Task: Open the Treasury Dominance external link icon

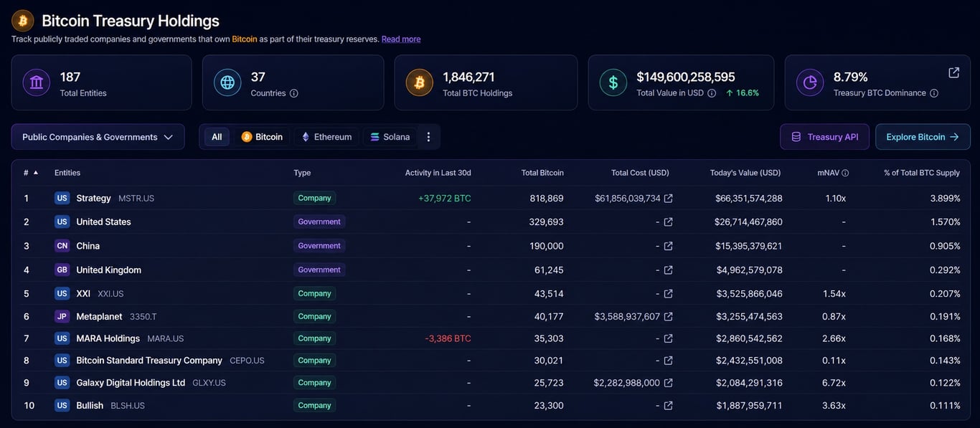Action: (x=954, y=72)
